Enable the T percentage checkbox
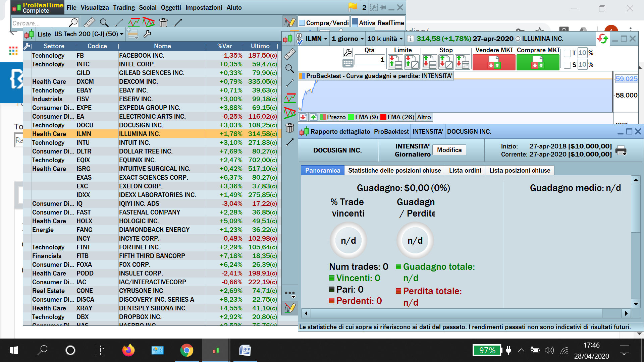Screen dimensions: 644x362 (x=568, y=53)
